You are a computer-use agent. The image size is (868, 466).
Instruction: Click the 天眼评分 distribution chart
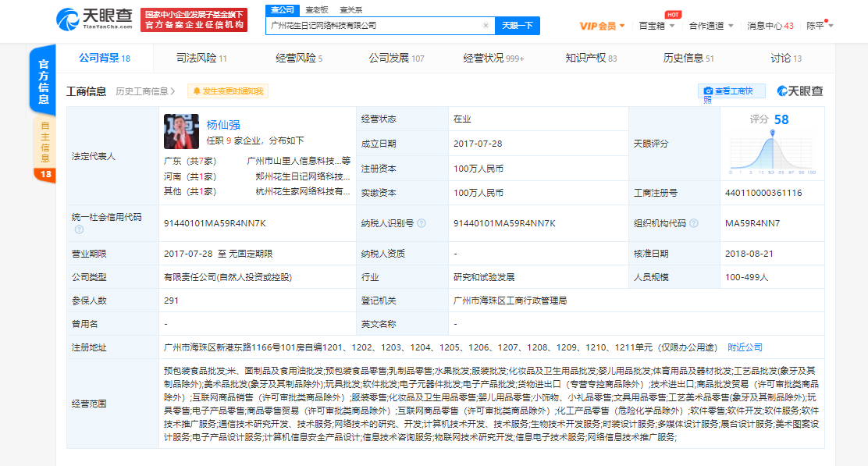(771, 152)
